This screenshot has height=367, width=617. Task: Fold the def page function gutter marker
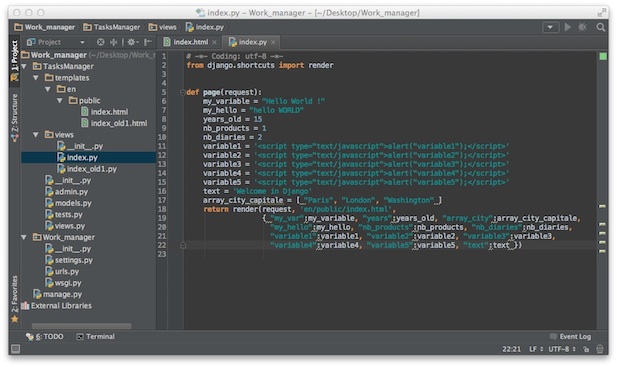tap(183, 93)
